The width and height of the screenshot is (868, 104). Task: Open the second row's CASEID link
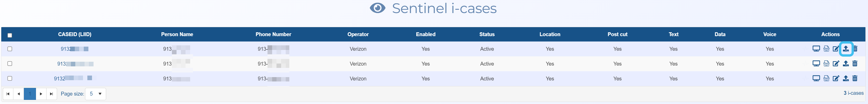pyautogui.click(x=75, y=64)
